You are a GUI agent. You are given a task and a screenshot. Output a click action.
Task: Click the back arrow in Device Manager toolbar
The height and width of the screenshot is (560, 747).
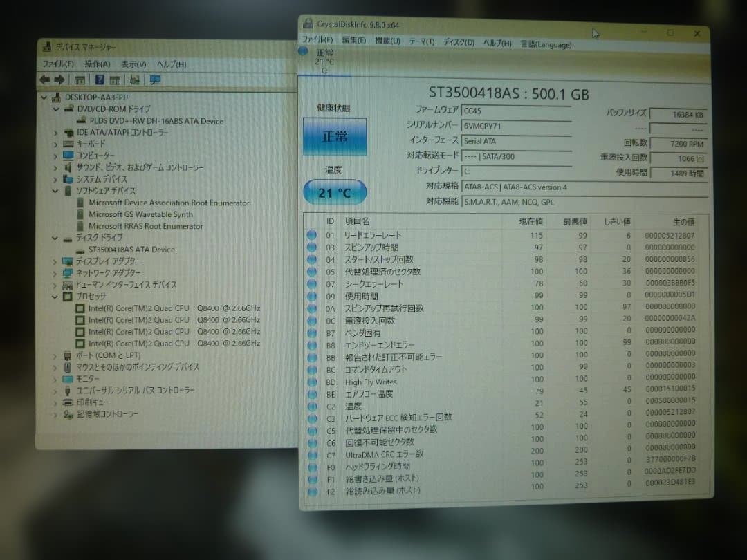pyautogui.click(x=45, y=80)
